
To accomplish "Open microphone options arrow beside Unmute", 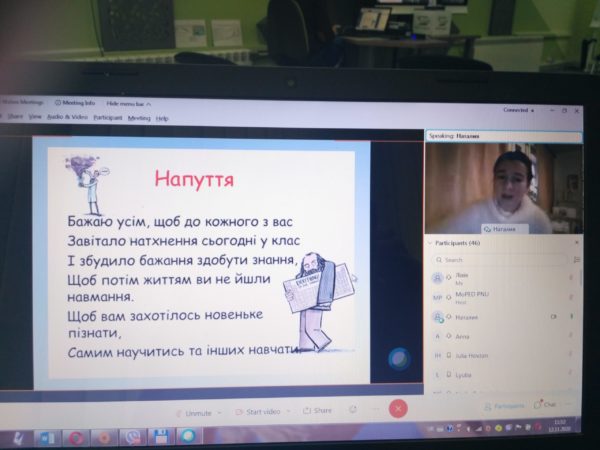I will tap(220, 412).
